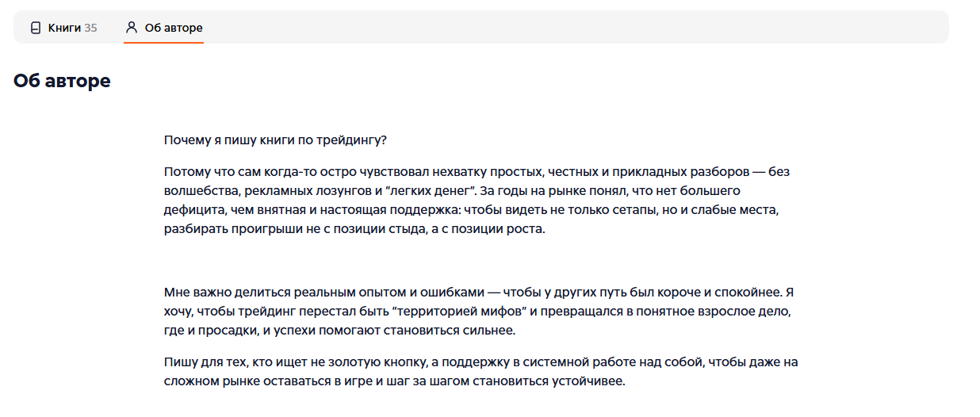Select the Об авторе tab label
This screenshot has width=980, height=417.
point(174,28)
